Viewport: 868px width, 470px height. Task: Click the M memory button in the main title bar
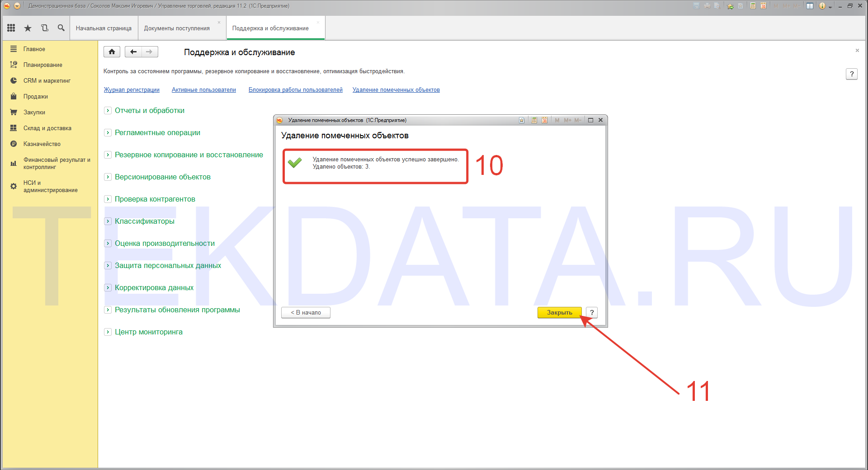tap(776, 6)
